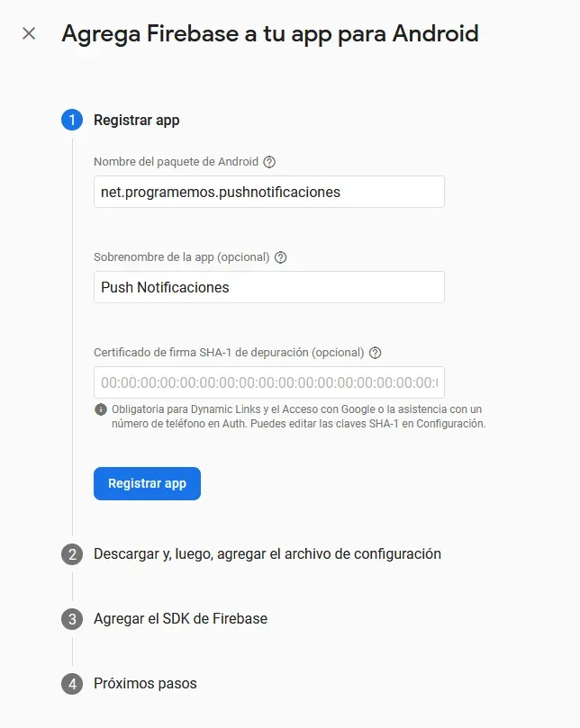Expand the Descargar archivo de configuración step
Screen dimensions: 580x728
(267, 554)
